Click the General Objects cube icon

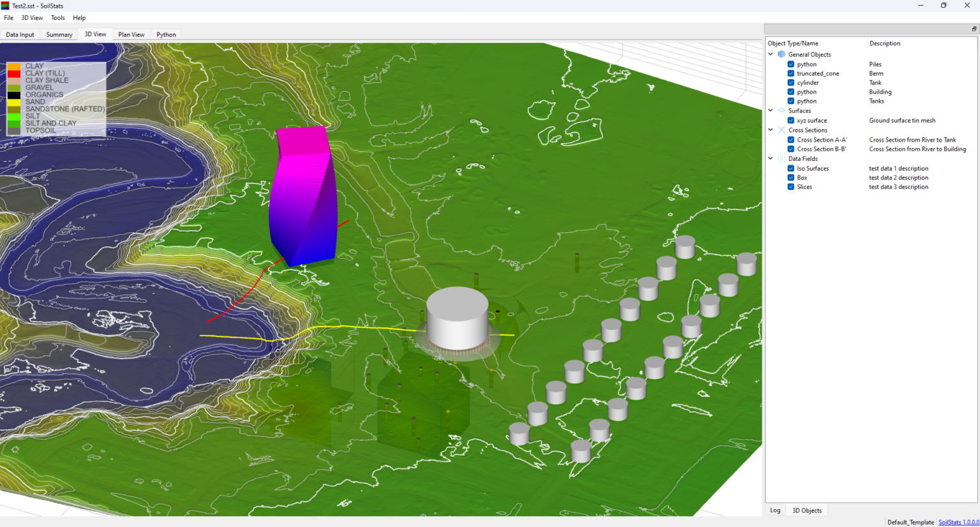781,54
